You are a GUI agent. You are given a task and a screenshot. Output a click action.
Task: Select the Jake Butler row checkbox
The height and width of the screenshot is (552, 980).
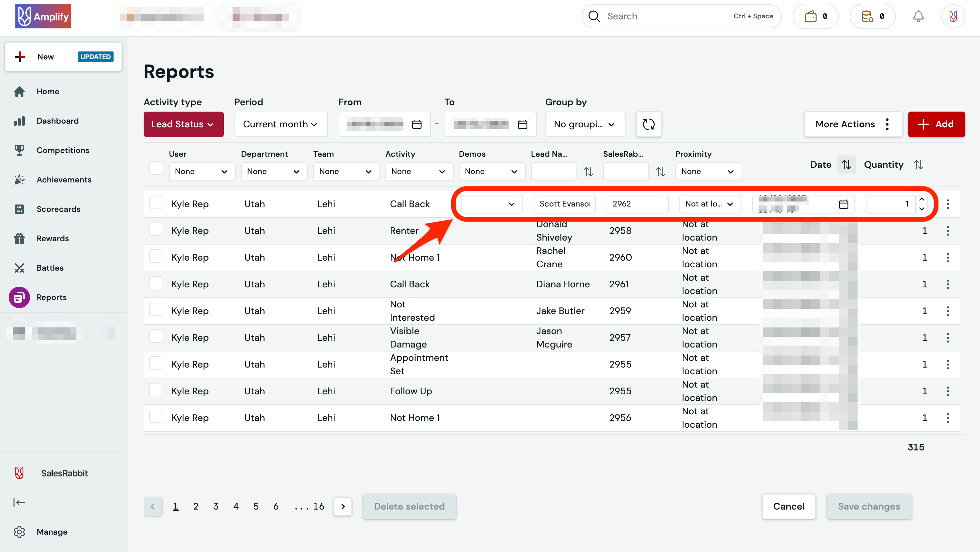156,309
